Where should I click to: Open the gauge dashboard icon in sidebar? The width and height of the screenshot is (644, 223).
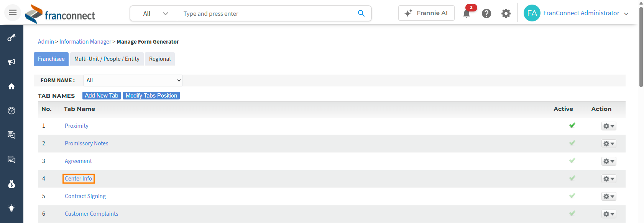pos(11,111)
